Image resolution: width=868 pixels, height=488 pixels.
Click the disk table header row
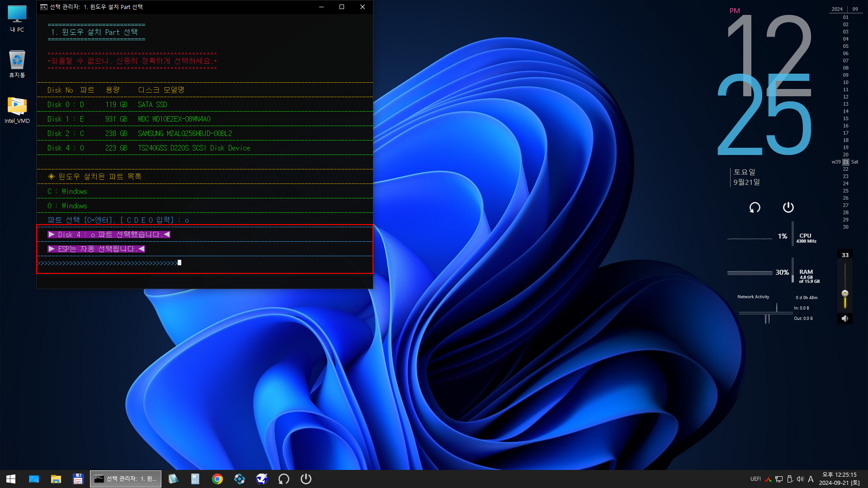click(x=205, y=90)
